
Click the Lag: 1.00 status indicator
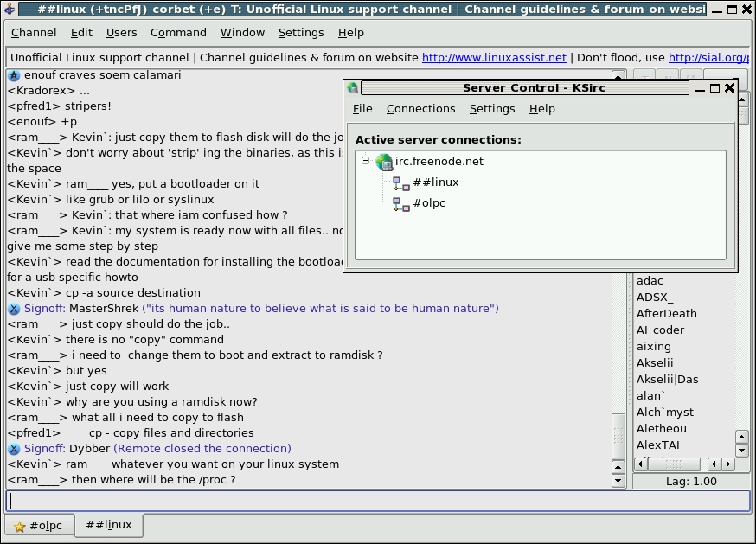pos(691,482)
